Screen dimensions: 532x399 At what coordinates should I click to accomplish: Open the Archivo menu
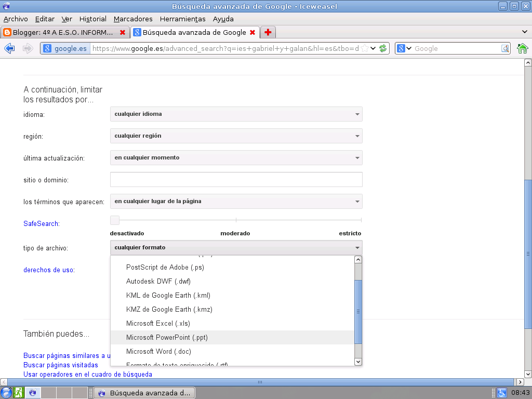(x=16, y=19)
